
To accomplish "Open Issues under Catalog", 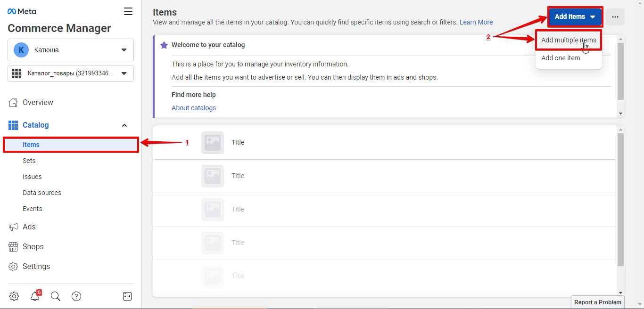I will click(32, 177).
